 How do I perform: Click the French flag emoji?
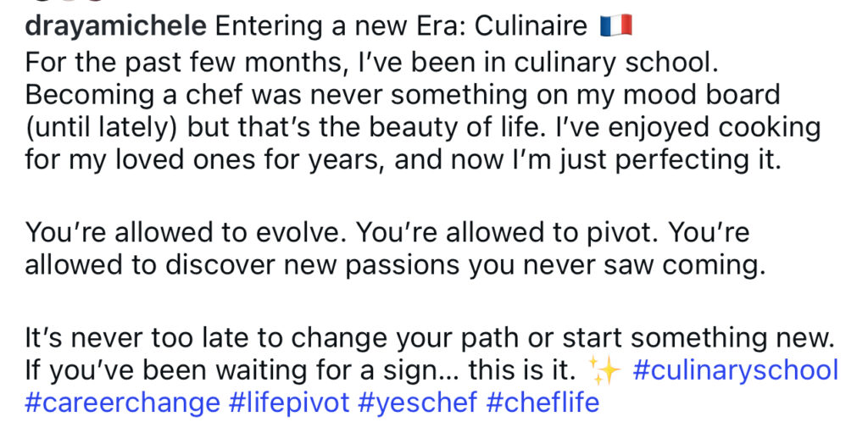coord(615,26)
